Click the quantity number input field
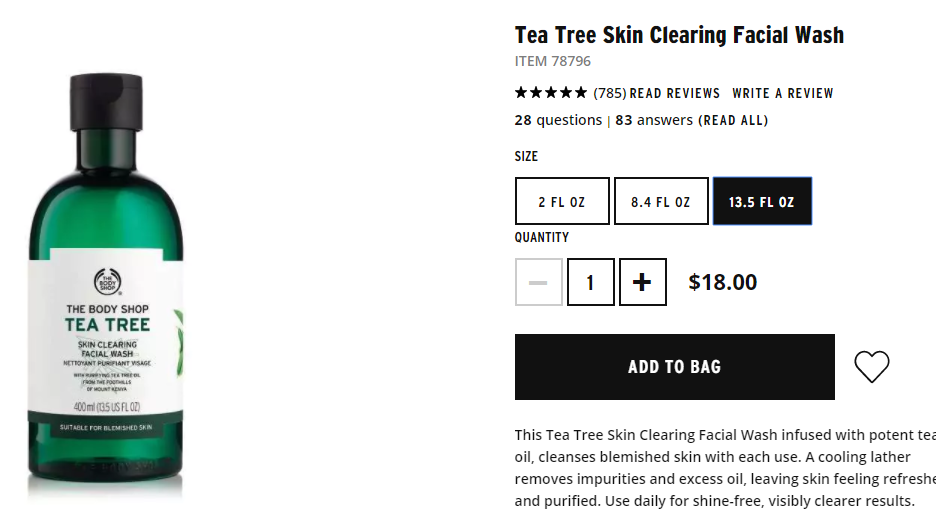 (590, 283)
